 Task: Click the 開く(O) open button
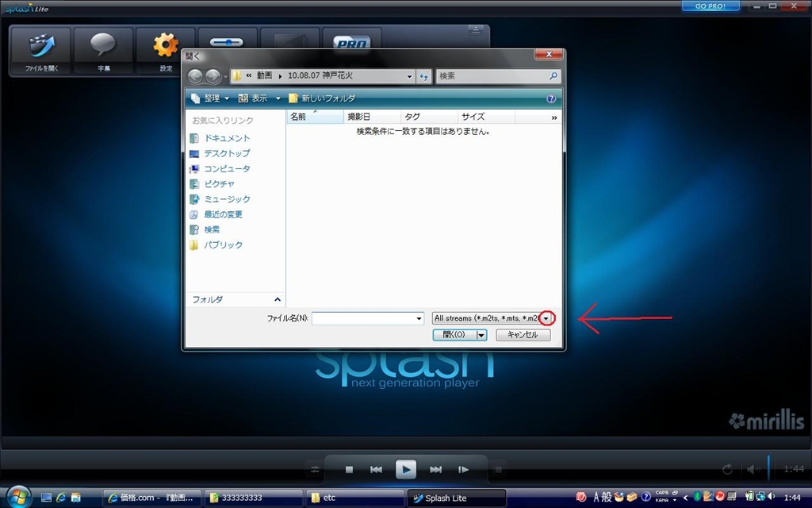point(454,335)
